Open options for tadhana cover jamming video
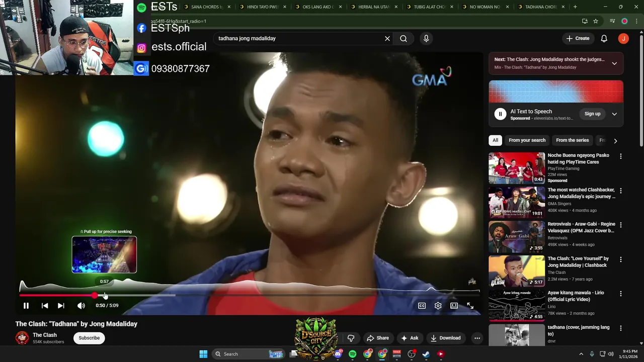This screenshot has height=362, width=644. pos(620,329)
